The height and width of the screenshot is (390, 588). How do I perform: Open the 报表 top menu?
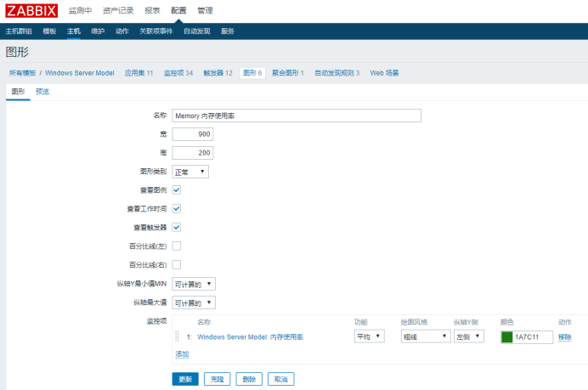(152, 10)
